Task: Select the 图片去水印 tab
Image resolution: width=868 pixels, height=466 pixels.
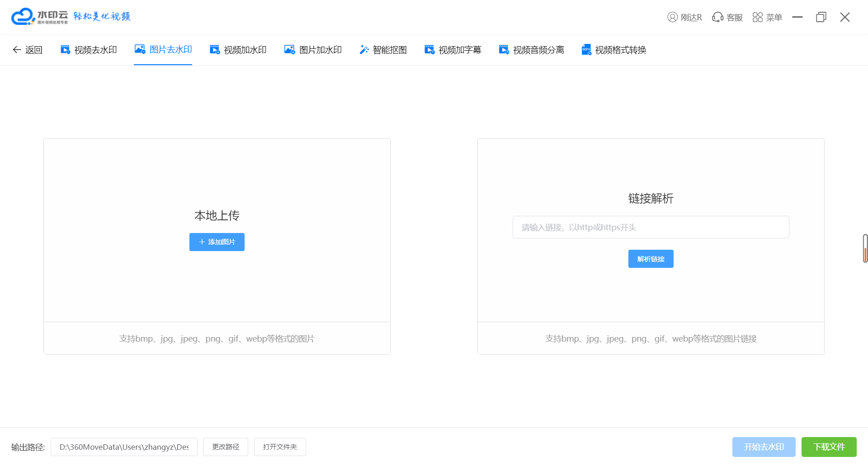Action: [x=163, y=49]
